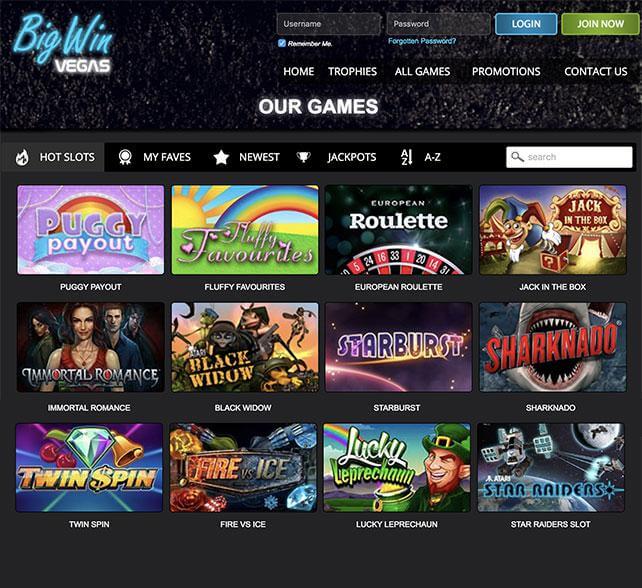Click the blue Login button
This screenshot has height=588, width=642.
click(x=526, y=24)
